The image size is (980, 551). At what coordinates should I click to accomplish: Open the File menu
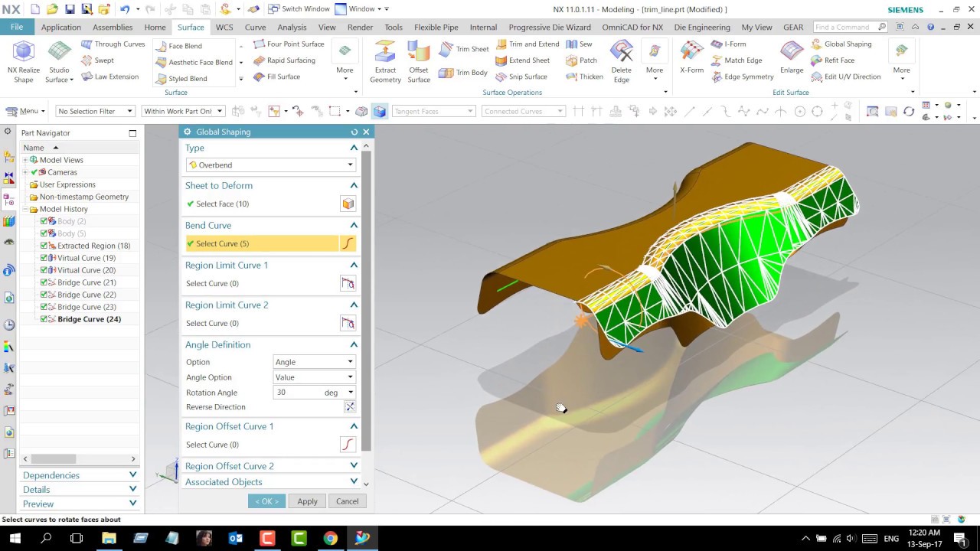17,27
